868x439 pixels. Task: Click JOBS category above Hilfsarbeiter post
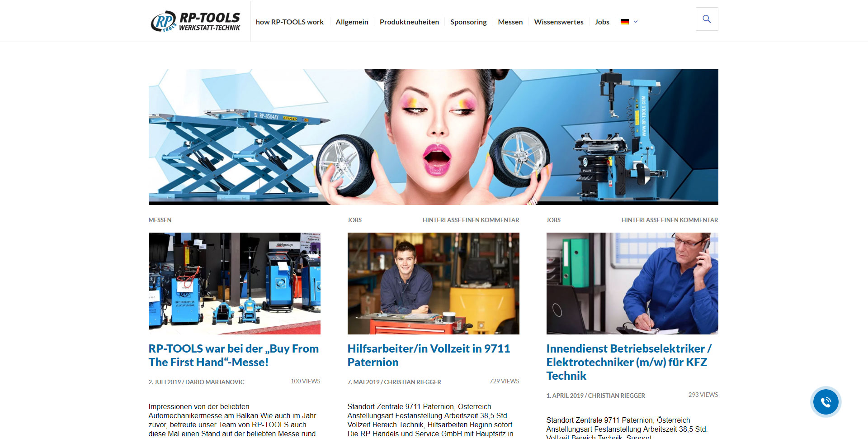click(x=354, y=220)
